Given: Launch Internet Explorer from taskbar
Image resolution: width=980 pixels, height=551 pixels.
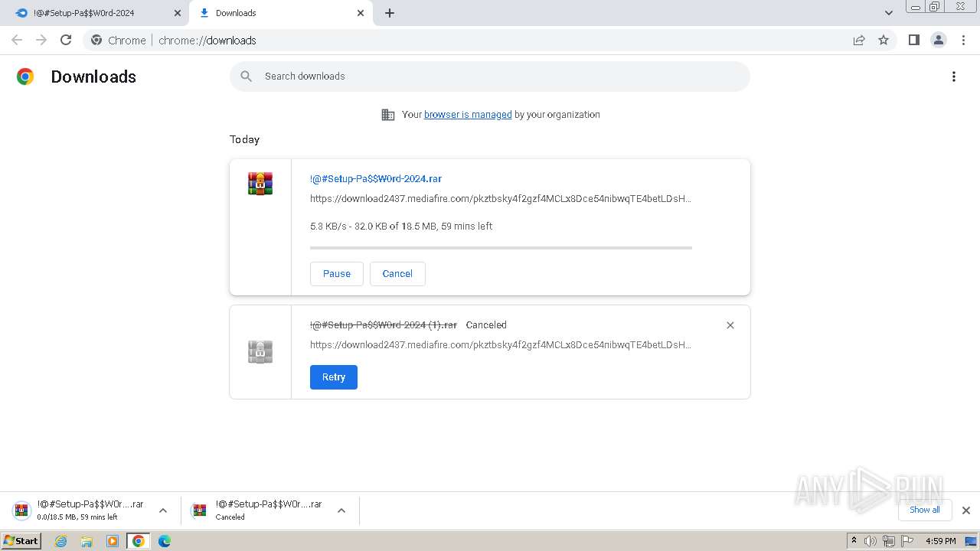Looking at the screenshot, I should [x=61, y=541].
